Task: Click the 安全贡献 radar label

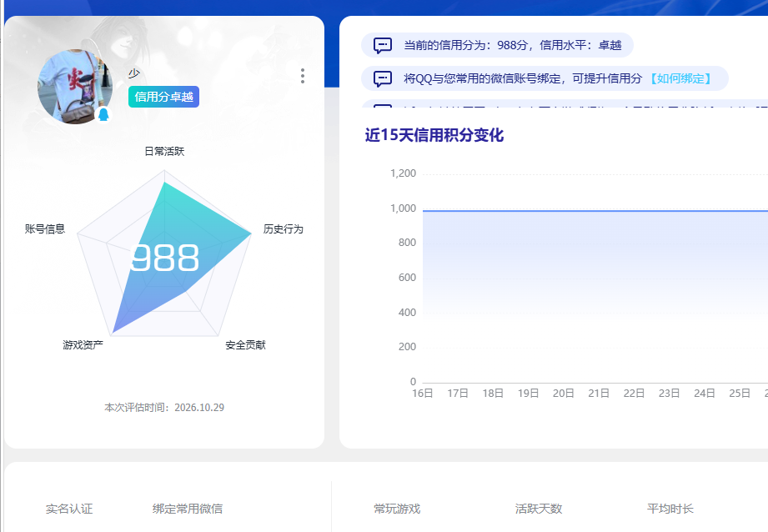Action: pyautogui.click(x=245, y=345)
